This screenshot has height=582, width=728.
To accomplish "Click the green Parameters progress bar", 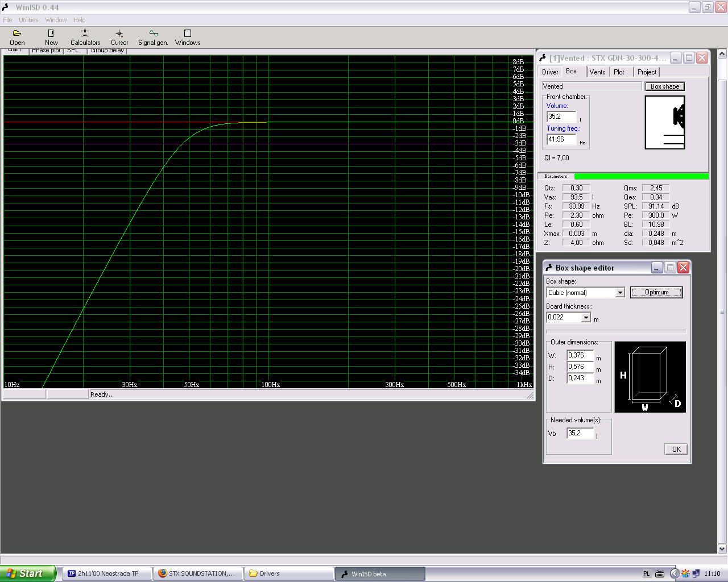I will [x=641, y=177].
